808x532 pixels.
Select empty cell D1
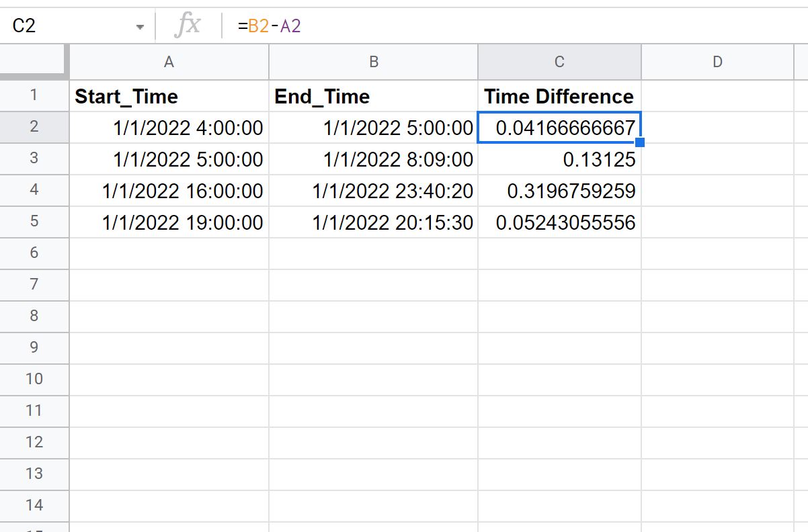717,96
